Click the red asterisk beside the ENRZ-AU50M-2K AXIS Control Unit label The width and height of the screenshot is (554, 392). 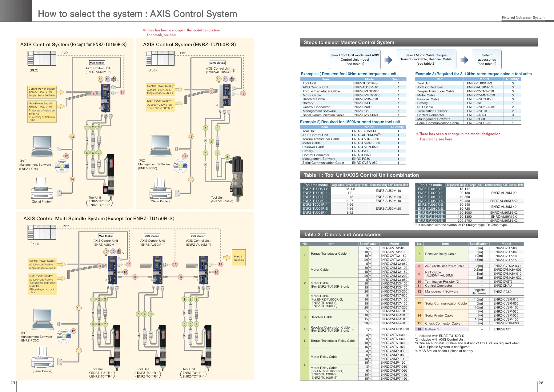point(234,71)
